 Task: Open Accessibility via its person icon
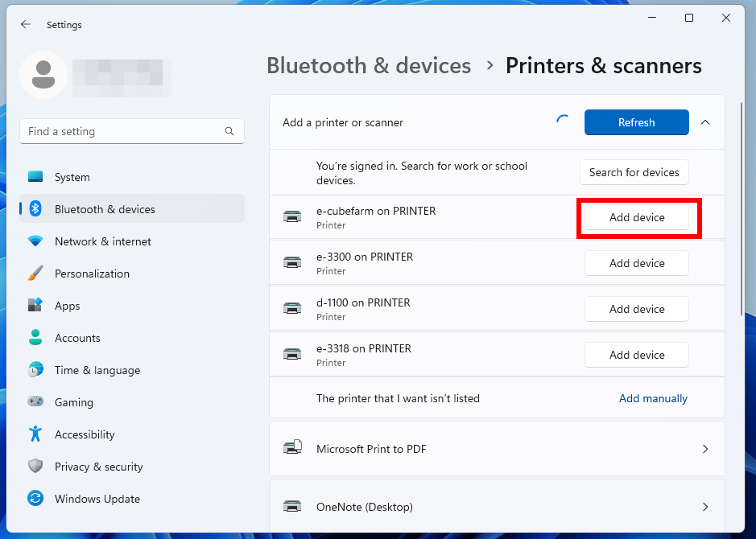point(35,434)
